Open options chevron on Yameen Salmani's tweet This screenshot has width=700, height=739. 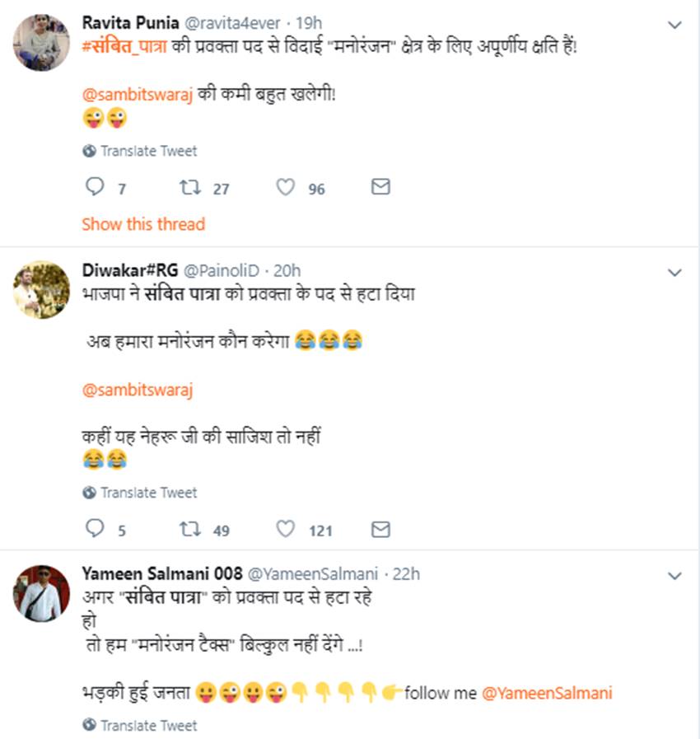[674, 575]
